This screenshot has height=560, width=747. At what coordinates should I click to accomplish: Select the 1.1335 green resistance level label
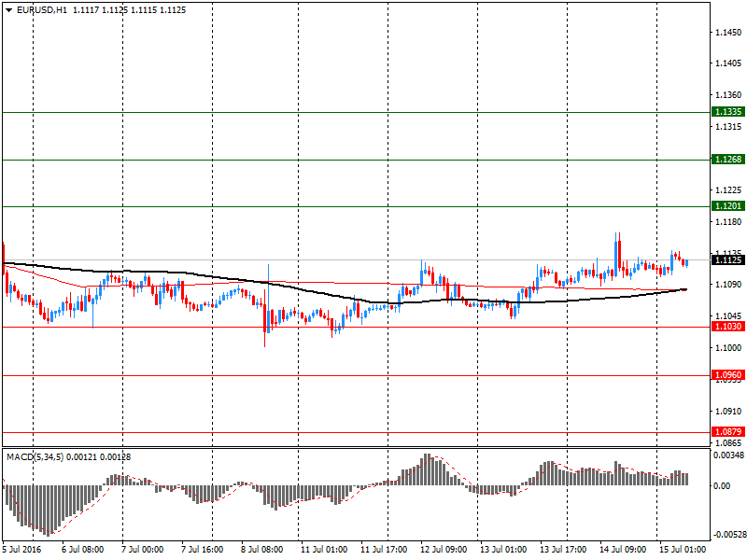coord(728,112)
